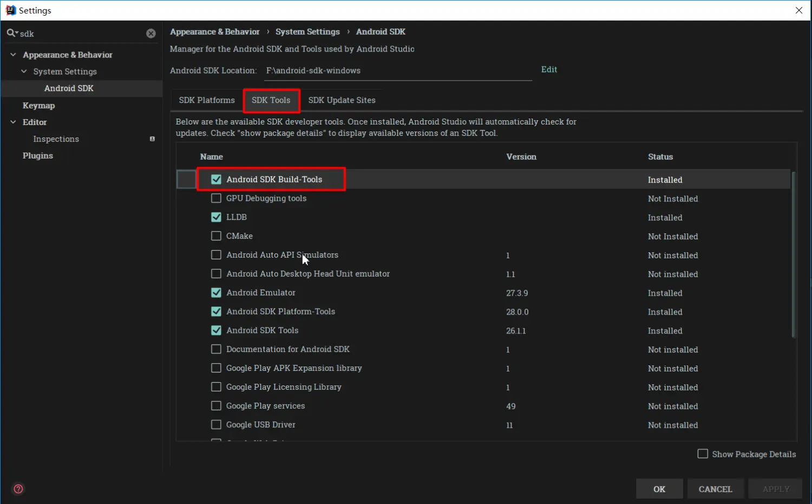This screenshot has height=504, width=812.
Task: Check Google Play Licensing Library
Action: 216,387
